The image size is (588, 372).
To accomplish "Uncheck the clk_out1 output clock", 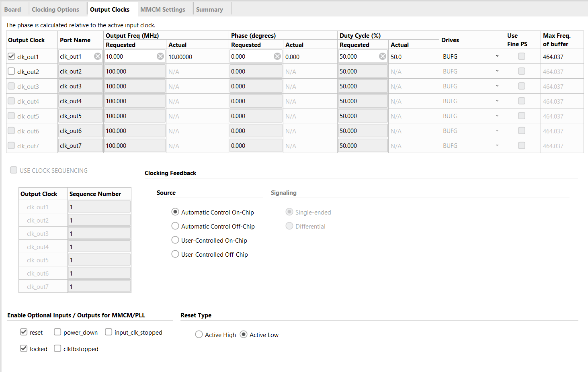I will (11, 56).
